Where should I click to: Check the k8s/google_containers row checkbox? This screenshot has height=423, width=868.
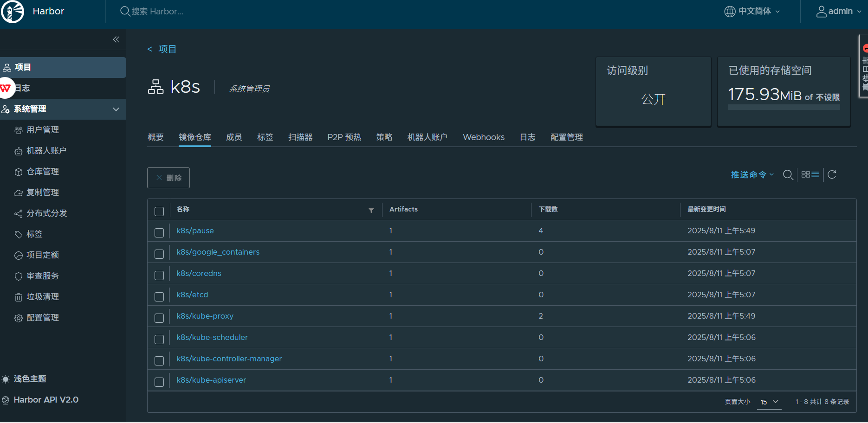(159, 254)
